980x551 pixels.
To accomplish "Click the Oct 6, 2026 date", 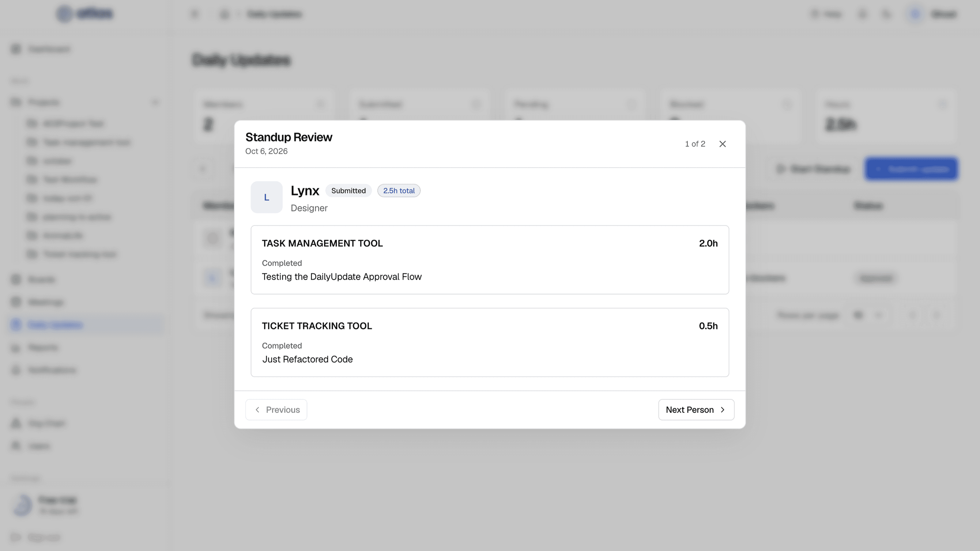I will tap(266, 151).
